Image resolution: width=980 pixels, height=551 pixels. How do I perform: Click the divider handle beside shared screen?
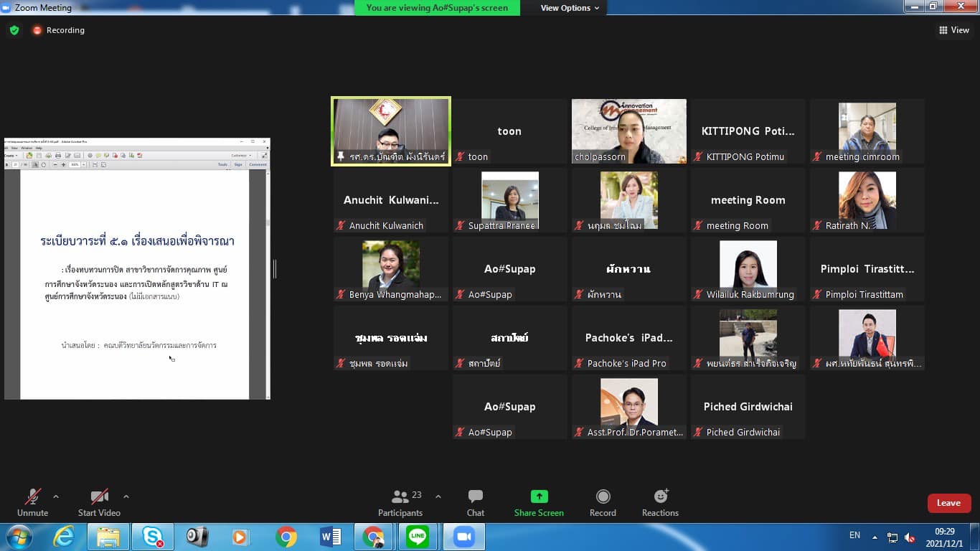pyautogui.click(x=275, y=269)
